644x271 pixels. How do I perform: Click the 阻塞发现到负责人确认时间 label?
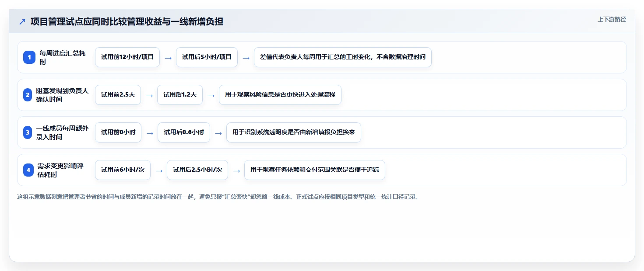click(62, 95)
